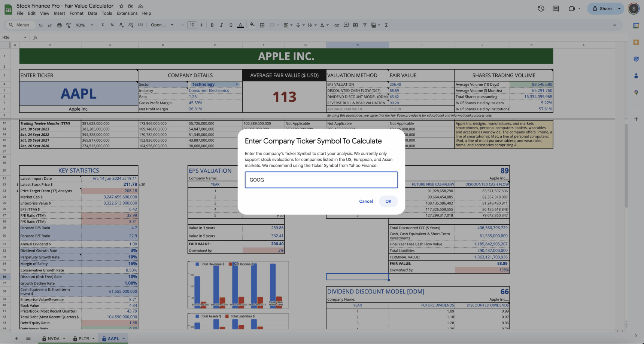Open text rotation dropdown
The image size is (644, 344).
324,25
